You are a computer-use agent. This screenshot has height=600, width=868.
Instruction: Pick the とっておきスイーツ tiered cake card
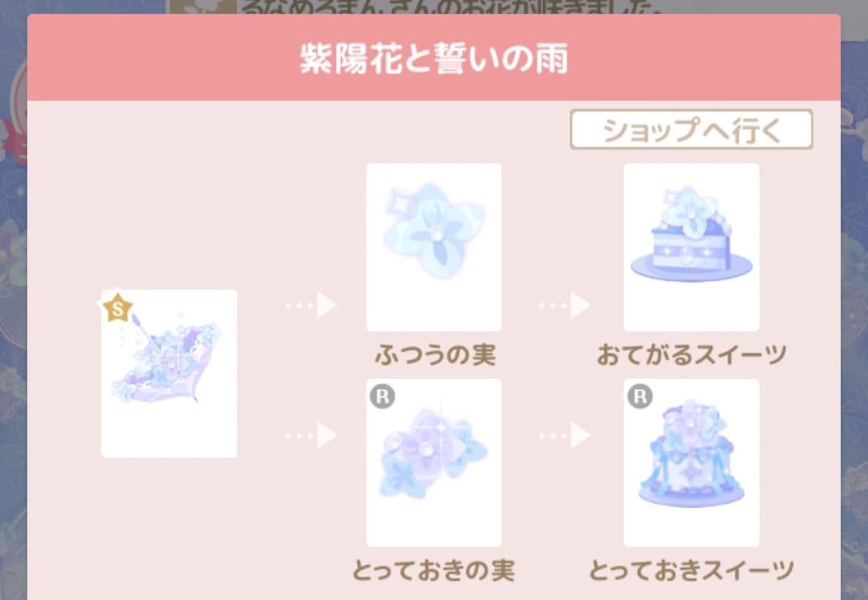click(x=691, y=462)
